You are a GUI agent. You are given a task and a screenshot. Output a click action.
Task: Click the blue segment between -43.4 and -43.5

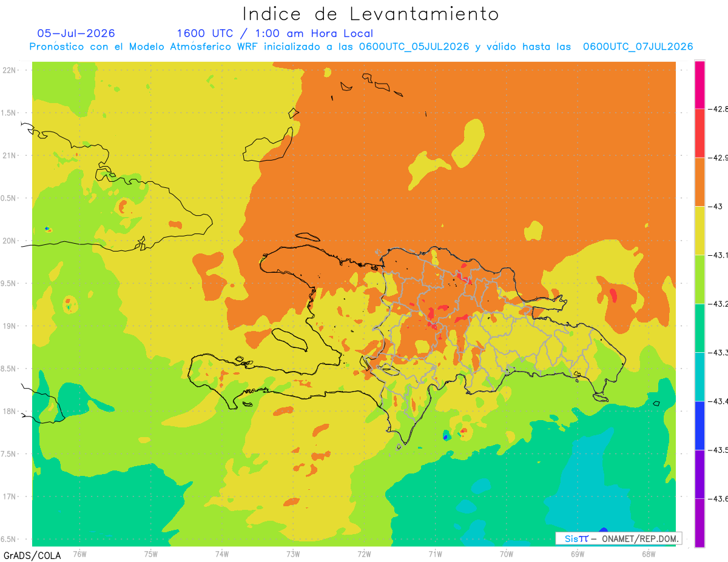(x=699, y=426)
